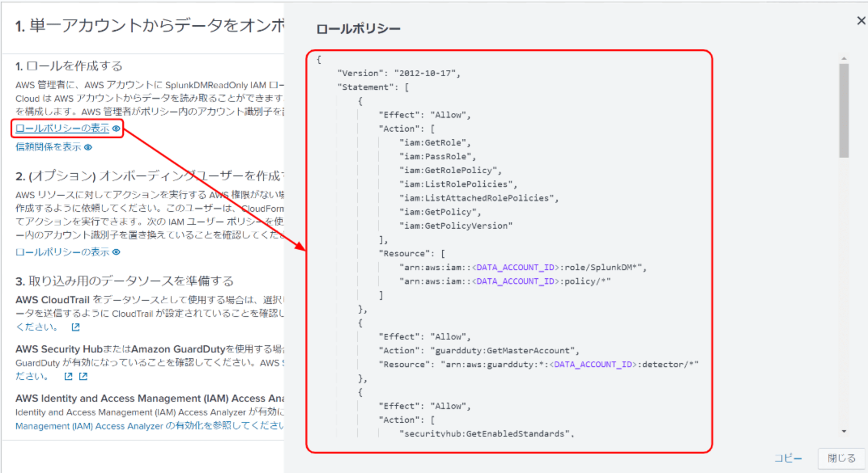
Task: Click the eye icon beside step 1 ロールポリシーの表示
Action: pyautogui.click(x=116, y=128)
